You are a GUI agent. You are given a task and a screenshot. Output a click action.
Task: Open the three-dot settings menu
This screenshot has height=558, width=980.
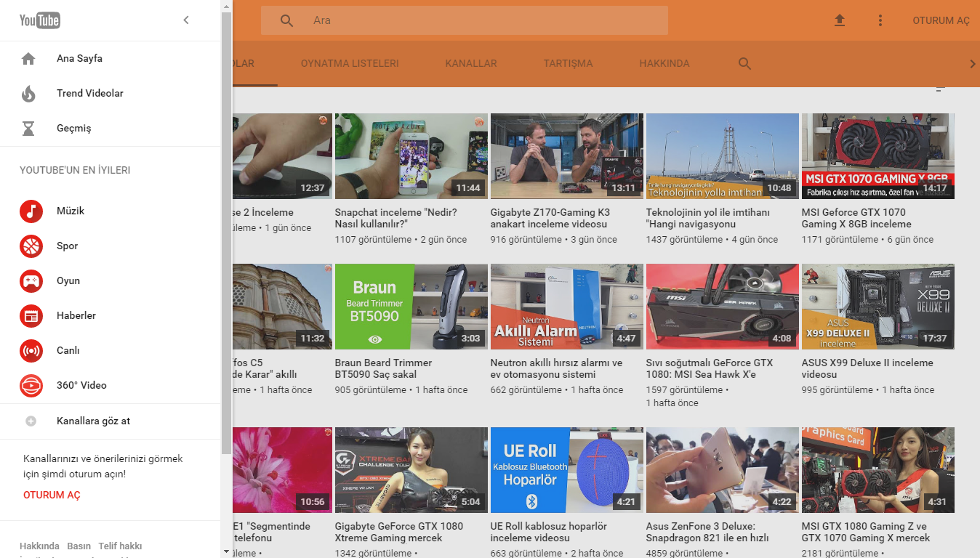coord(880,20)
